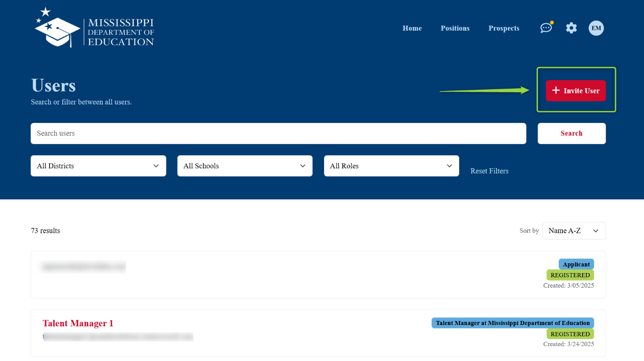Image resolution: width=644 pixels, height=361 pixels.
Task: Open the Talent Manager 1 user profile
Action: coord(78,323)
